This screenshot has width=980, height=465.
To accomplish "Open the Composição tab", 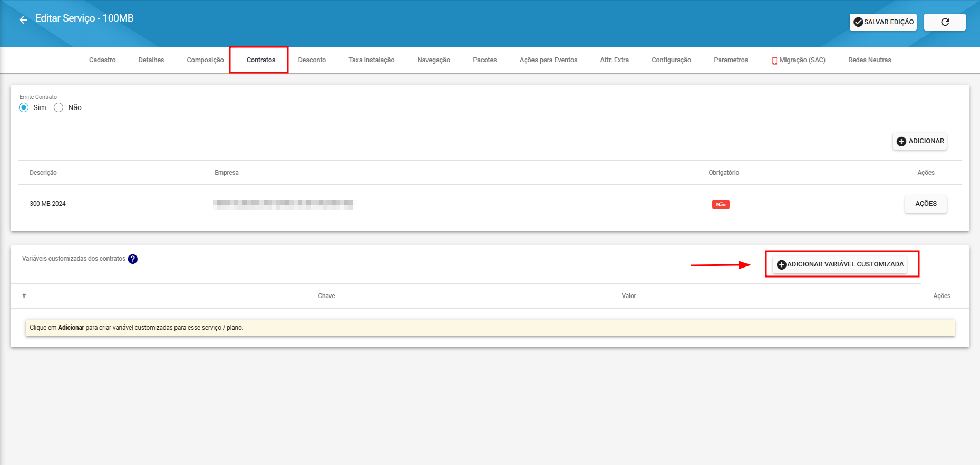I will [x=205, y=60].
